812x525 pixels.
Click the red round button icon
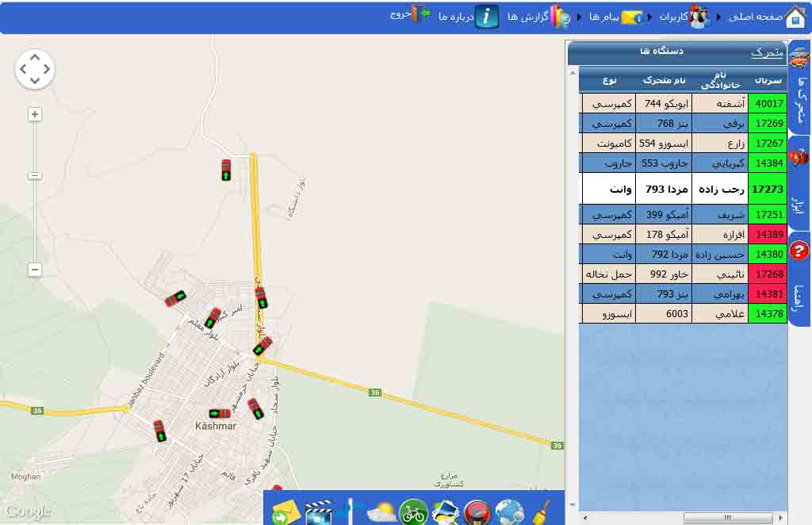477,512
